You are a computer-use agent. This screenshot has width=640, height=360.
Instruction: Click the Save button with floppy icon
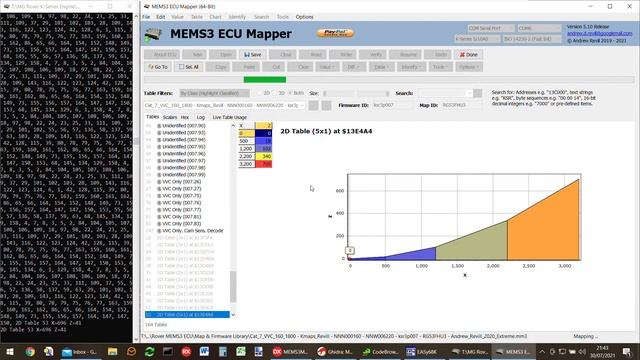(253, 55)
